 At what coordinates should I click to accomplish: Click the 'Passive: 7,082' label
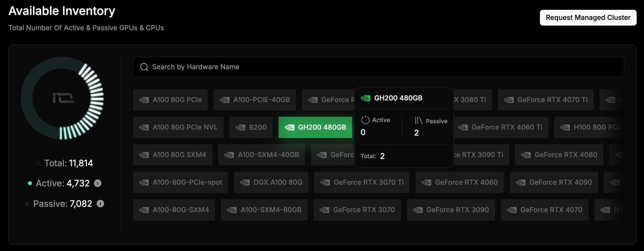[63, 203]
